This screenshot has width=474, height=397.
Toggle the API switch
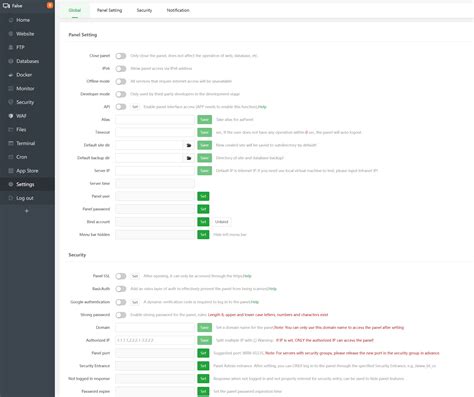click(121, 107)
